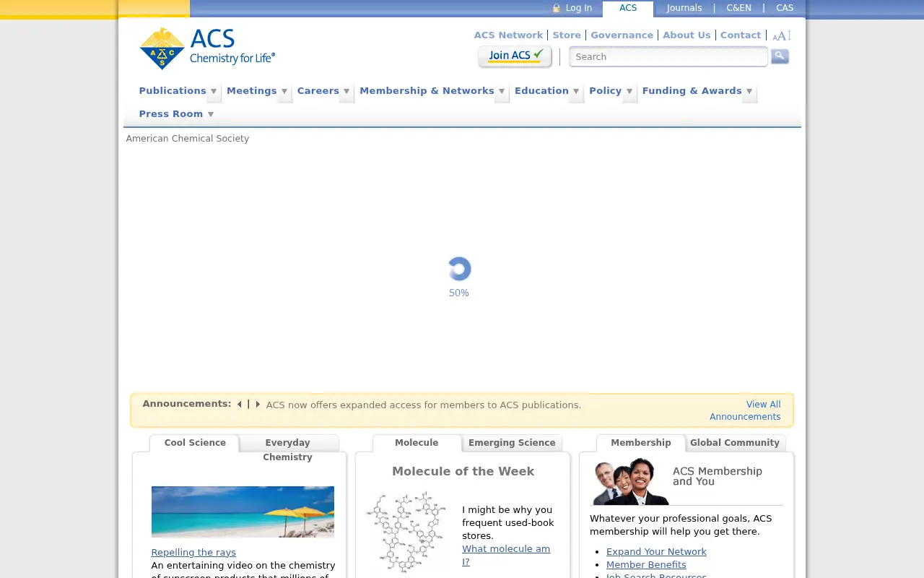The width and height of the screenshot is (924, 578).
Task: Click the What molecule am I? link
Action: click(x=506, y=555)
